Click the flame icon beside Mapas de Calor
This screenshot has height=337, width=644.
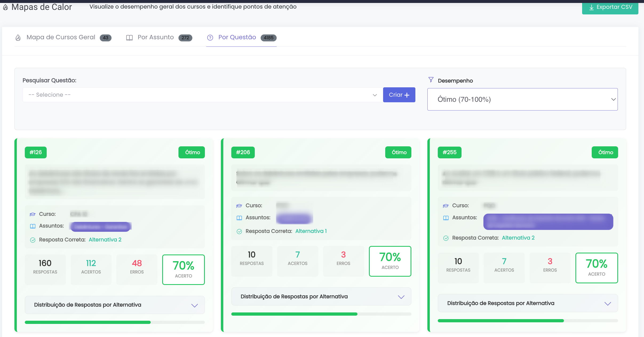(x=5, y=7)
